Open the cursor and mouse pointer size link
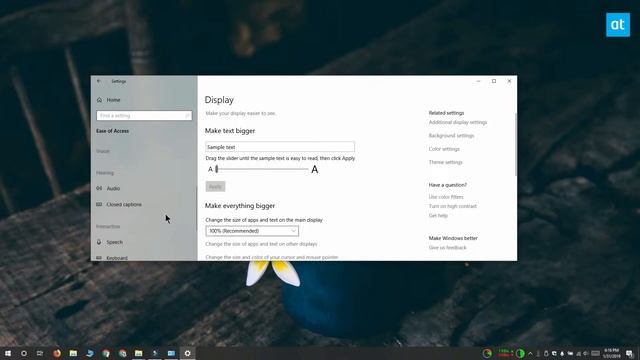640x360 pixels. pyautogui.click(x=272, y=258)
